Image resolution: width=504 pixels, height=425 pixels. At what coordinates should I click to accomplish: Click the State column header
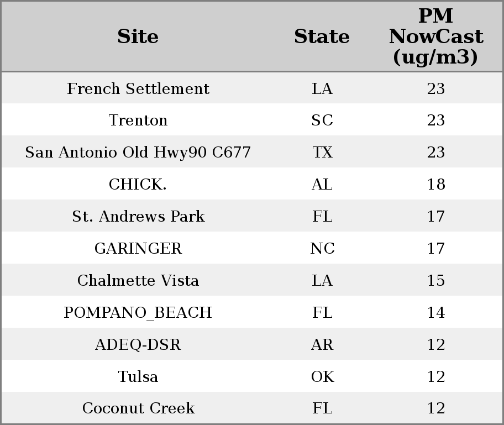tap(322, 36)
